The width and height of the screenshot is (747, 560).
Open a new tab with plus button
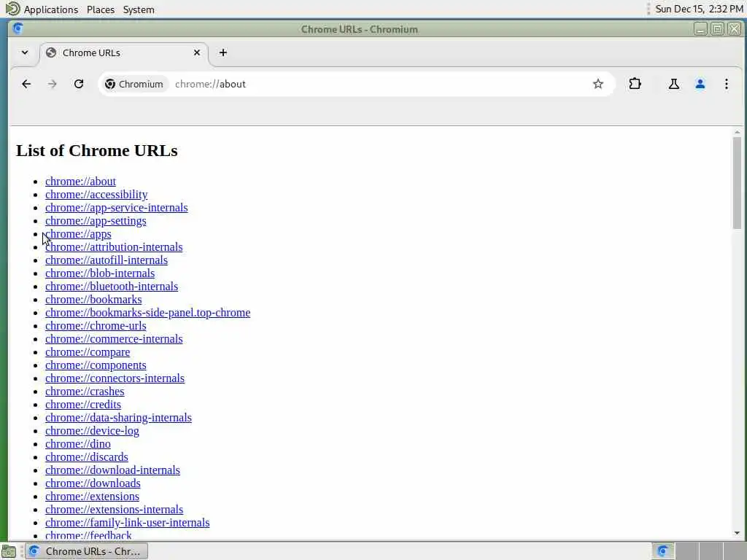223,52
